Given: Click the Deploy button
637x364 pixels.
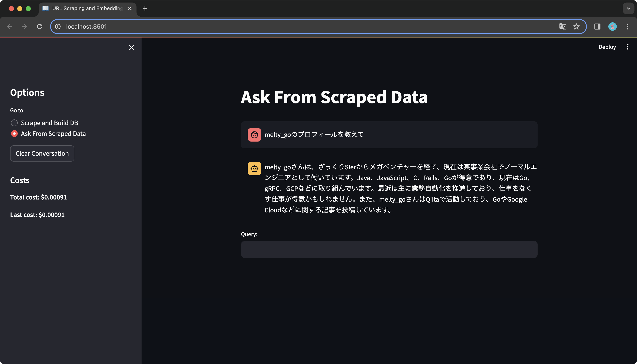Looking at the screenshot, I should 608,47.
